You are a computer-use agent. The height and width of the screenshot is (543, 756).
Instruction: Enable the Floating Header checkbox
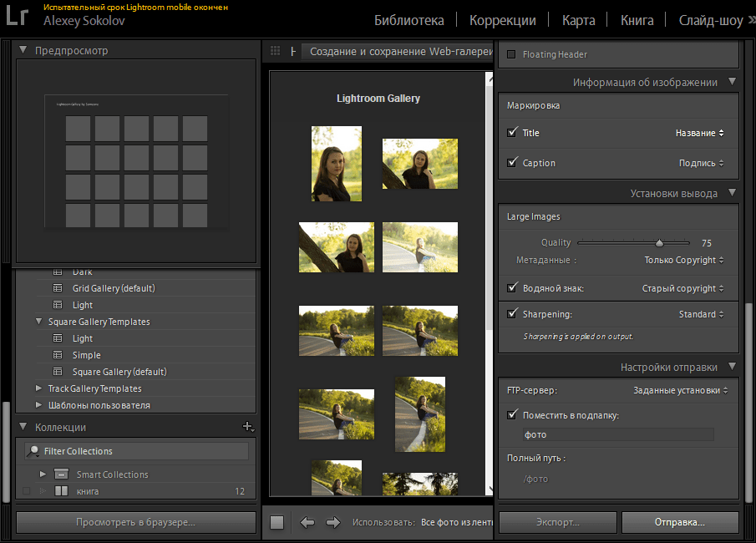point(512,54)
